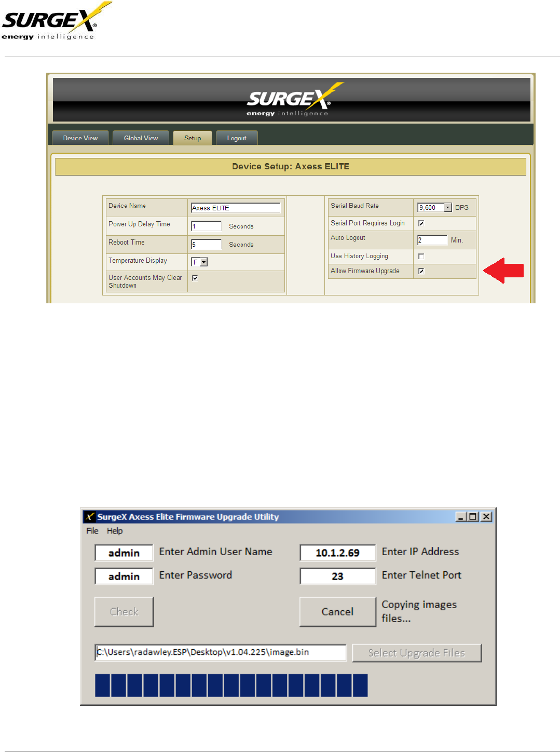
Task: Click the 'Device Setup: Axess ELITE' heading
Action: pyautogui.click(x=291, y=167)
